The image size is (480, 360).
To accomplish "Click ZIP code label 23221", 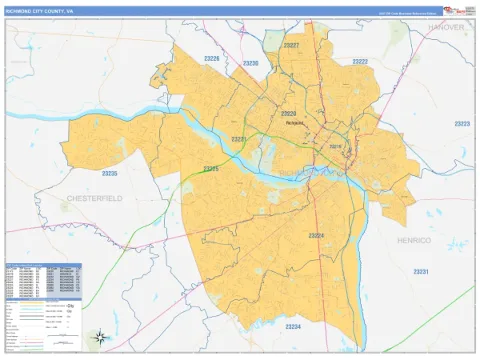I will click(x=239, y=139).
